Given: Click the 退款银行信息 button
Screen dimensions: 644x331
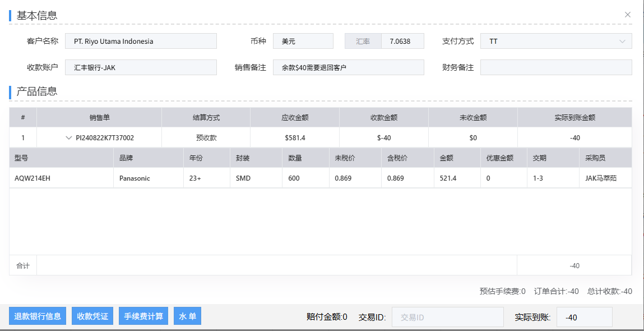Looking at the screenshot, I should pyautogui.click(x=38, y=316).
